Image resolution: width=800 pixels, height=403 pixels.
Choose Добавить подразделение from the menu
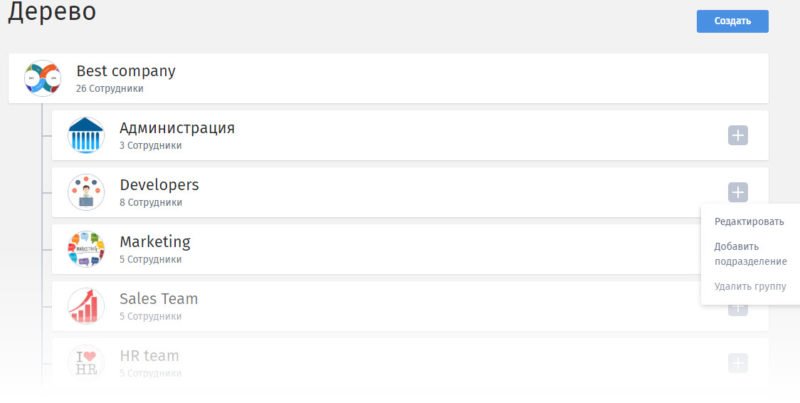coord(750,254)
